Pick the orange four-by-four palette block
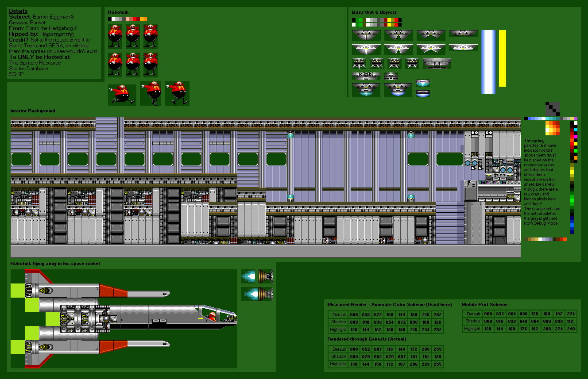The width and height of the screenshot is (588, 379). pos(552,128)
